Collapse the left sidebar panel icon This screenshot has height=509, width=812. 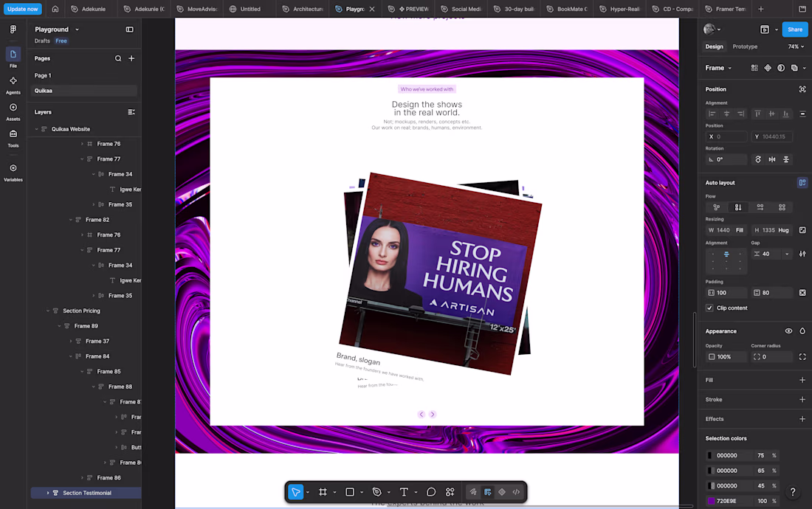pos(129,30)
